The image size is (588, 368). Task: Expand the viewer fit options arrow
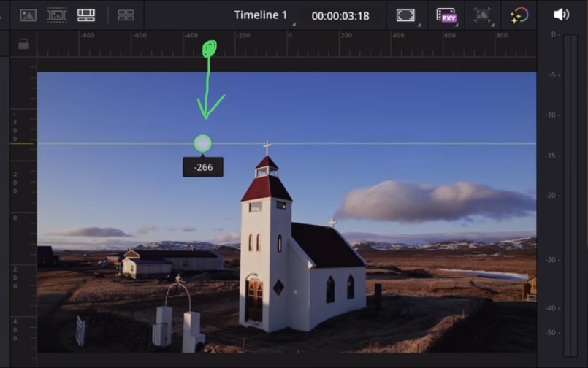click(x=419, y=25)
